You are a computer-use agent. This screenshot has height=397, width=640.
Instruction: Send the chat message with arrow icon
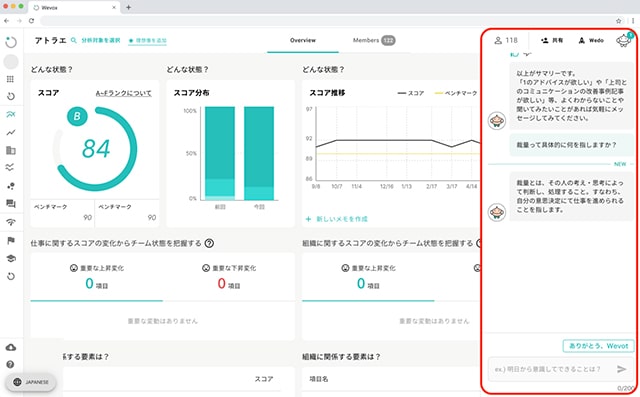(622, 369)
